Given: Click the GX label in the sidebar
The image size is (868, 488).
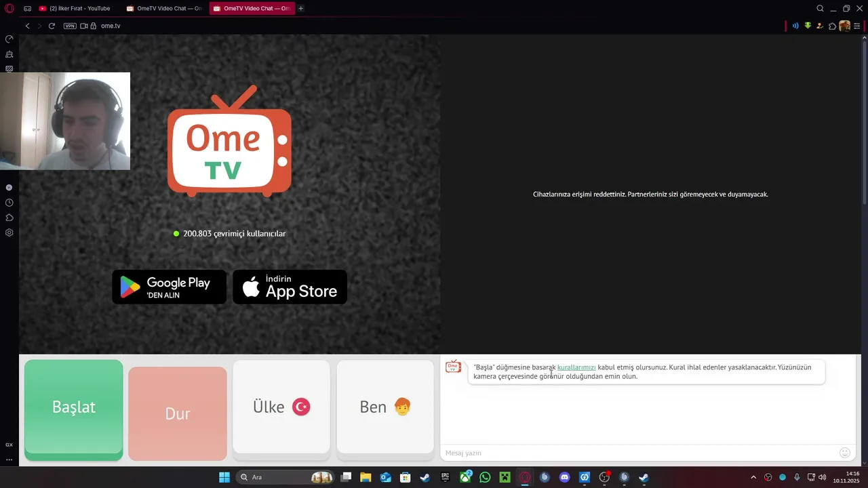Looking at the screenshot, I should coord(9,445).
